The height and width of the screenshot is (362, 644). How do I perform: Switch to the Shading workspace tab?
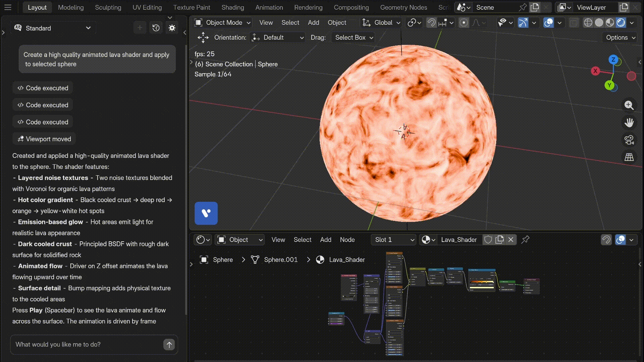pyautogui.click(x=232, y=7)
